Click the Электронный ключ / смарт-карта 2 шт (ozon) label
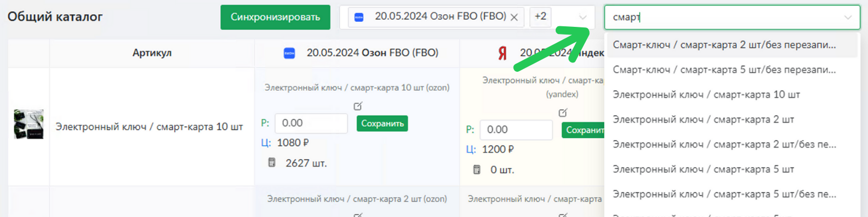 pos(357,199)
